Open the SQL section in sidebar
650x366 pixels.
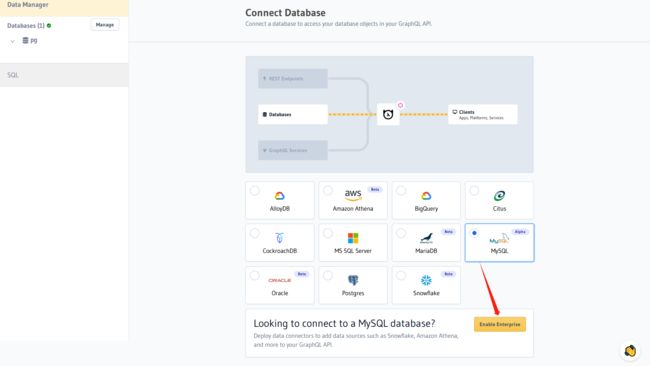[x=64, y=75]
